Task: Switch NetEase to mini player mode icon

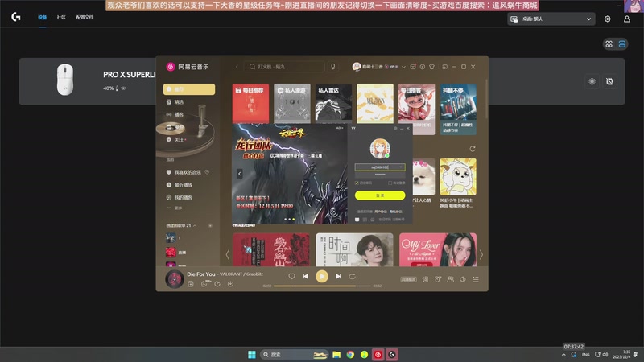Action: point(444,67)
